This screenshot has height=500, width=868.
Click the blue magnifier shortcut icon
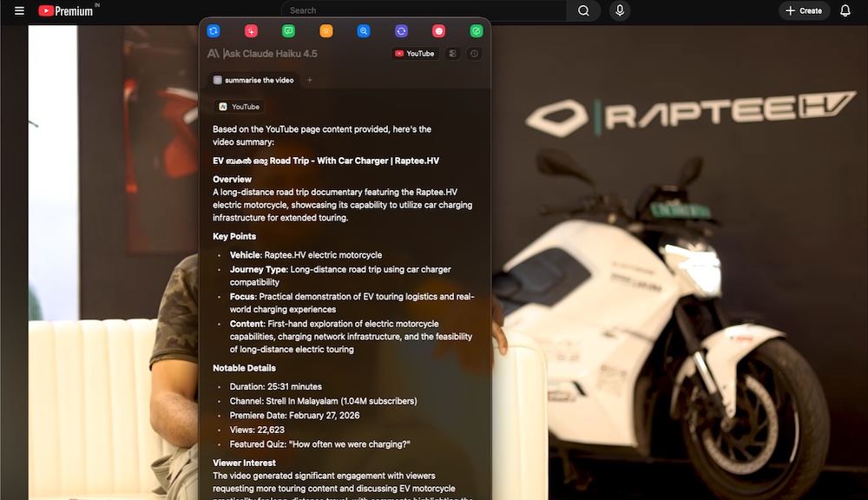point(364,31)
